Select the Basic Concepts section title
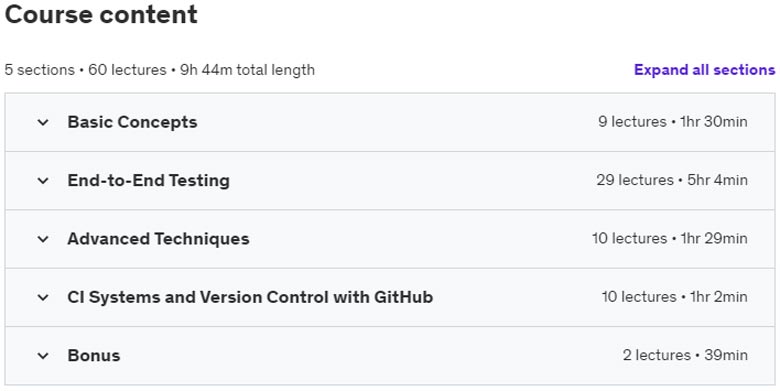This screenshot has width=780, height=391. click(x=132, y=122)
